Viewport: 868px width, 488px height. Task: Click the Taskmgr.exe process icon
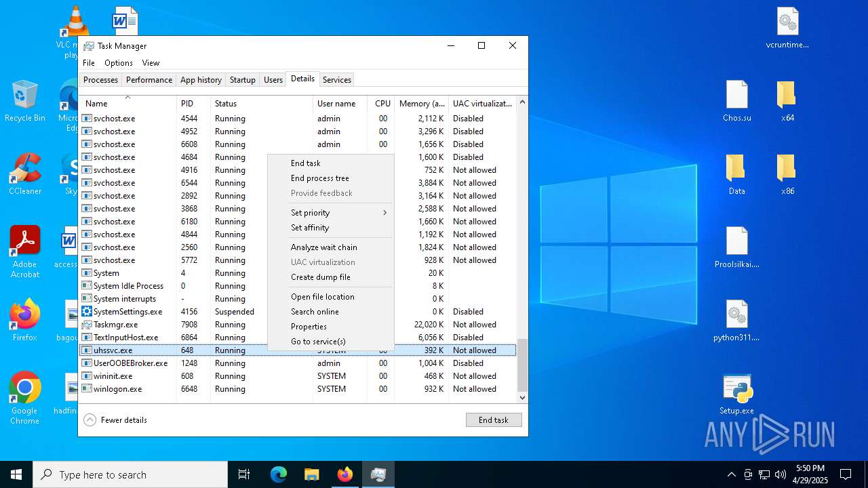coord(87,325)
